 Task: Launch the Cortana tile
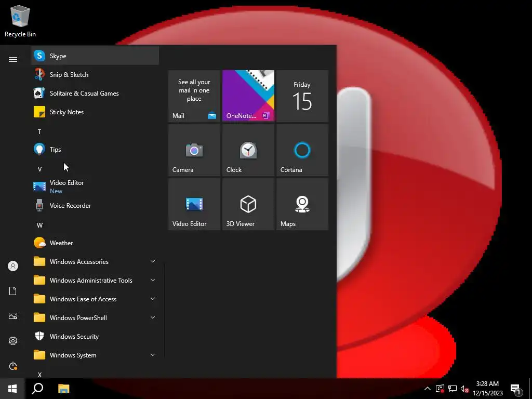pos(302,150)
